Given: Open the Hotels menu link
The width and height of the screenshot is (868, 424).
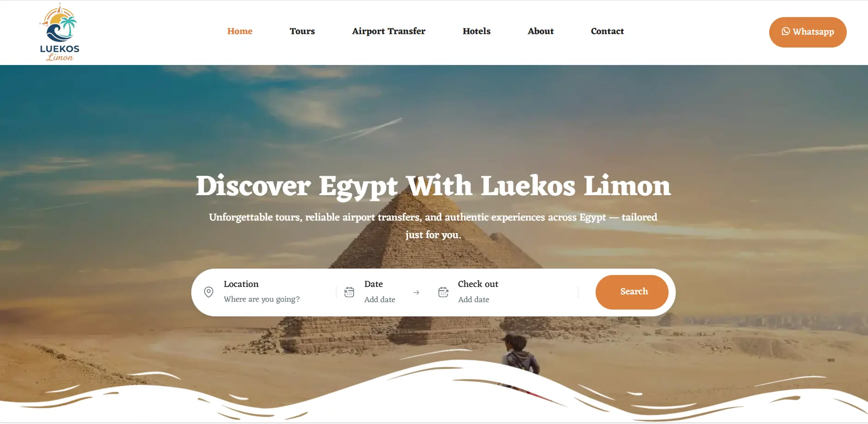Looking at the screenshot, I should point(476,31).
